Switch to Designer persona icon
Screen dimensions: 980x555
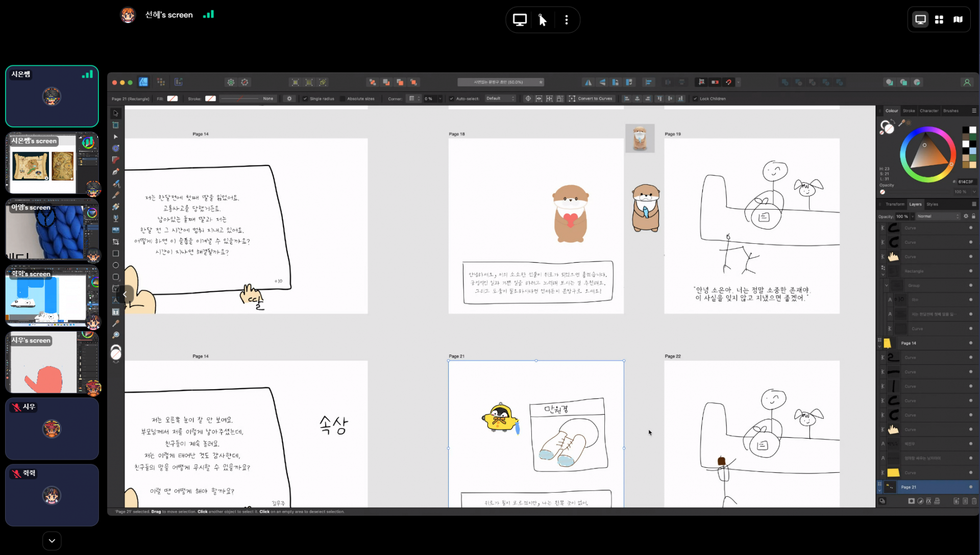(x=143, y=82)
